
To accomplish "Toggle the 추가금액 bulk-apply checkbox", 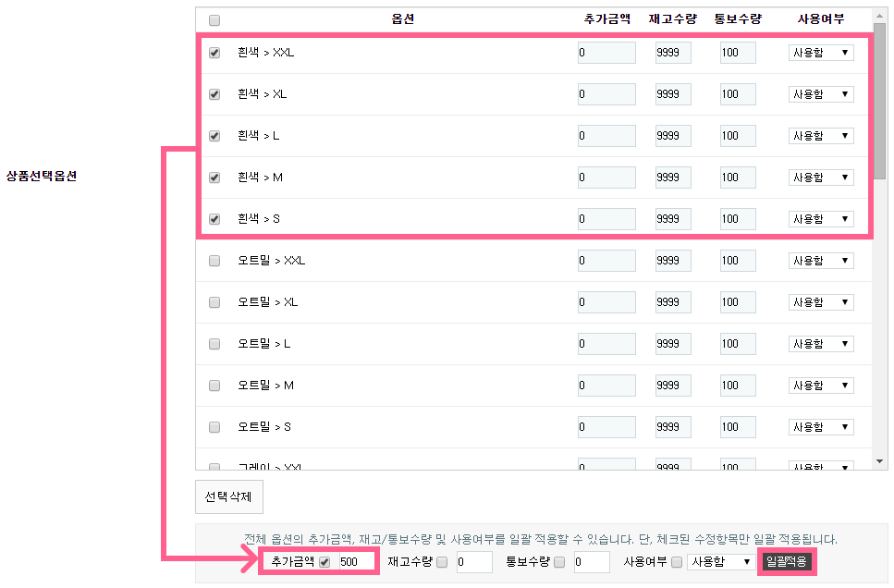I will (x=325, y=561).
